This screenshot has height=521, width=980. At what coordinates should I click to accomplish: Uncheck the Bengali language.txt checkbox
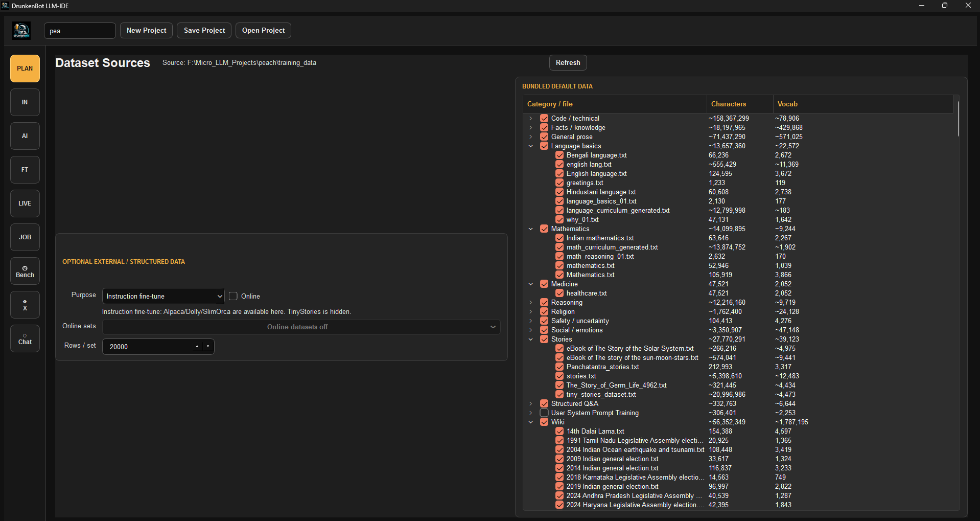pyautogui.click(x=559, y=155)
